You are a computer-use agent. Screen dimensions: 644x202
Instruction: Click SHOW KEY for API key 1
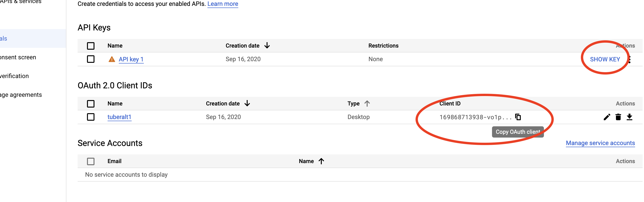[605, 59]
